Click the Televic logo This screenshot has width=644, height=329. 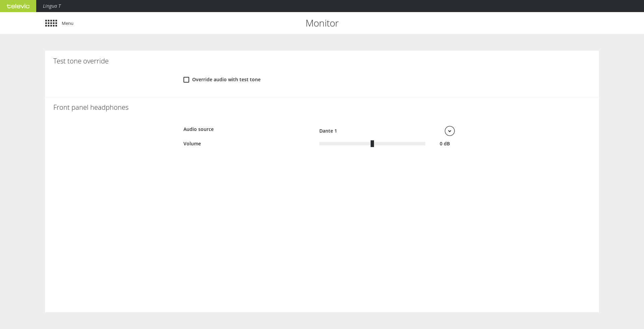tap(18, 6)
